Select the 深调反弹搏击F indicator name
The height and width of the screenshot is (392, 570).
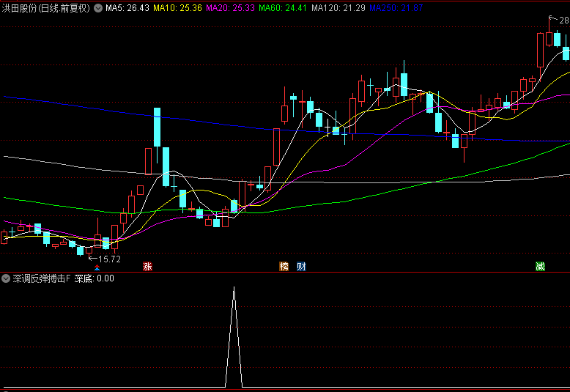point(42,278)
